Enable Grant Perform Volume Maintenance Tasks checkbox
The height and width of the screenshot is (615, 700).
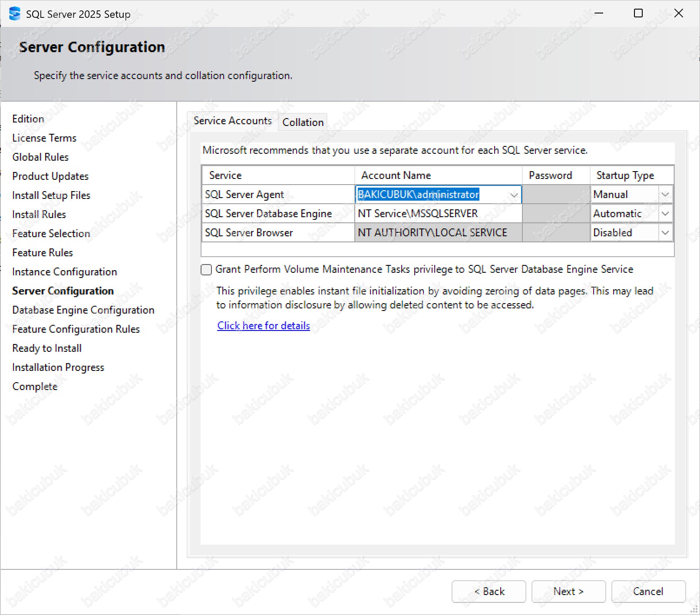(207, 270)
